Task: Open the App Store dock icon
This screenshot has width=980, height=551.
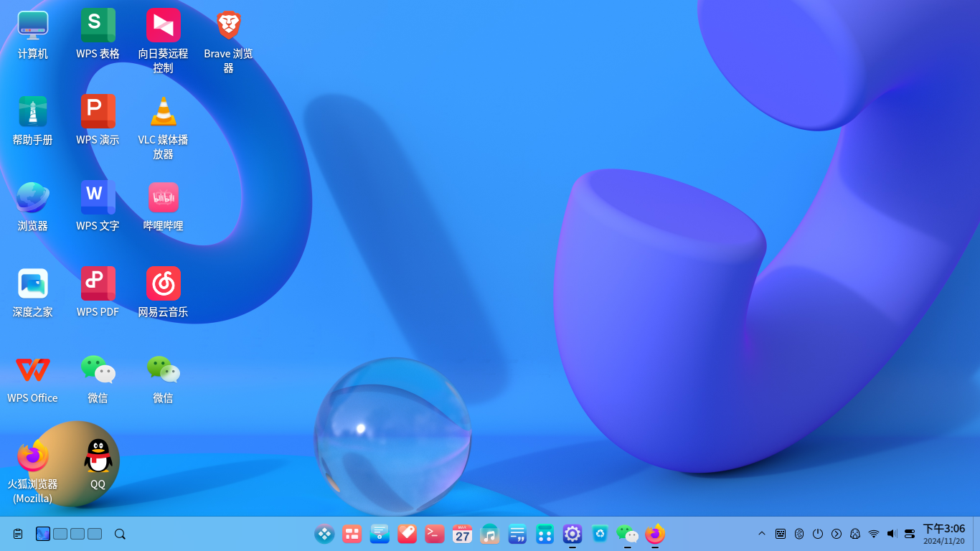Action: (407, 534)
